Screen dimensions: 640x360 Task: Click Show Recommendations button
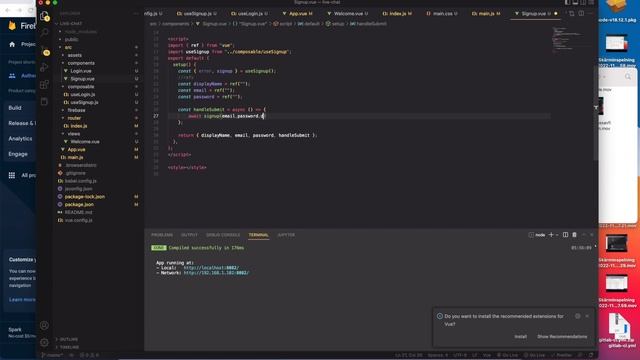coord(562,337)
